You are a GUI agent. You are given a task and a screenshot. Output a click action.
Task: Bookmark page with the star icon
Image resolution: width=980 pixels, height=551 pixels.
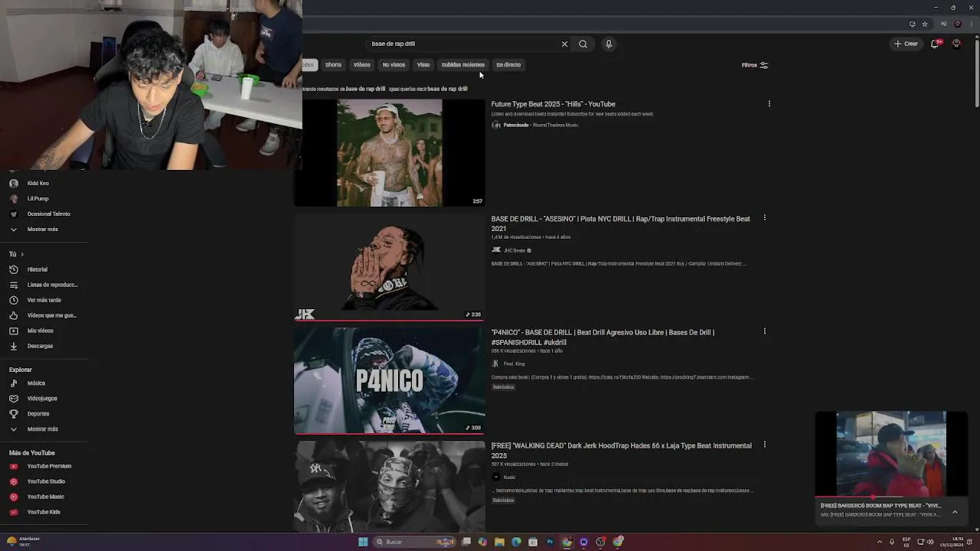pos(925,24)
